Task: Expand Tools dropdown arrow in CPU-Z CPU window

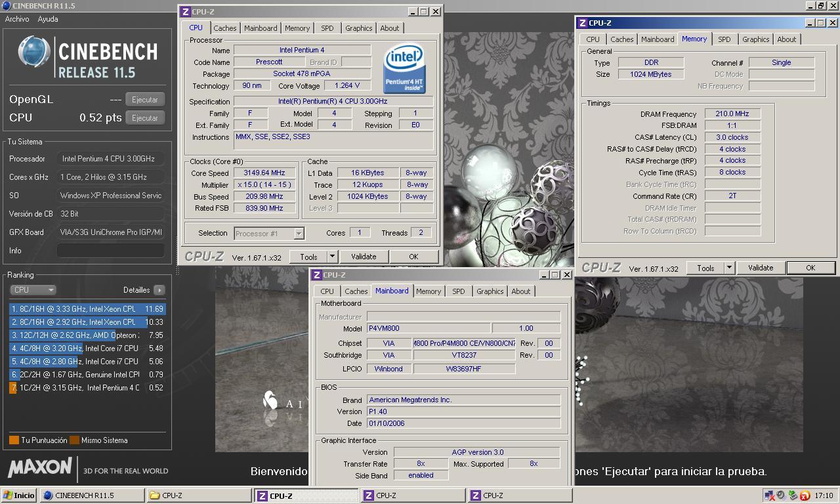Action: click(x=332, y=257)
